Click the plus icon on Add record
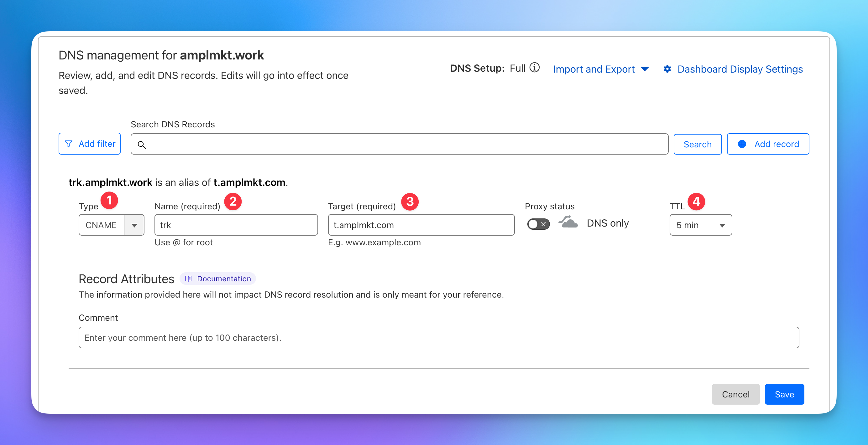This screenshot has width=868, height=445. pyautogui.click(x=742, y=144)
